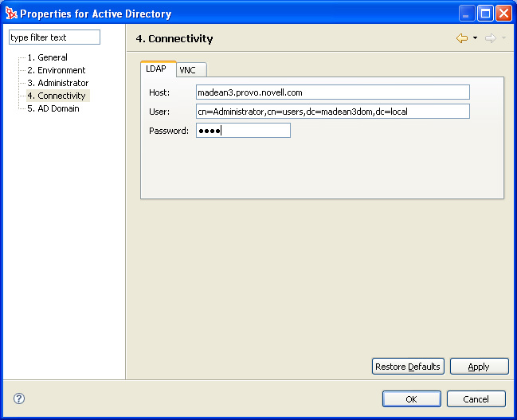Viewport: 517px width, 420px height.
Task: Select 5. AD Domain in the tree
Action: 53,108
